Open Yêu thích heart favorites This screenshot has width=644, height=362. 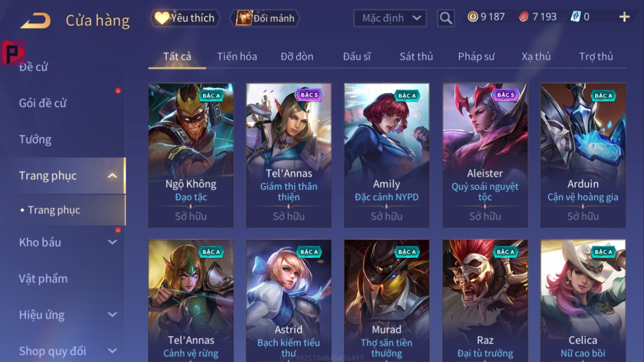click(185, 18)
